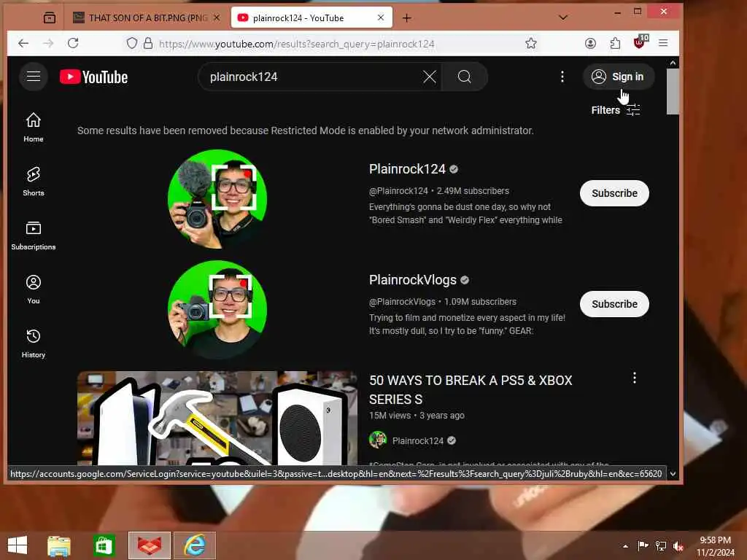Image resolution: width=747 pixels, height=560 pixels.
Task: Click the magnifier search button
Action: pos(465,77)
